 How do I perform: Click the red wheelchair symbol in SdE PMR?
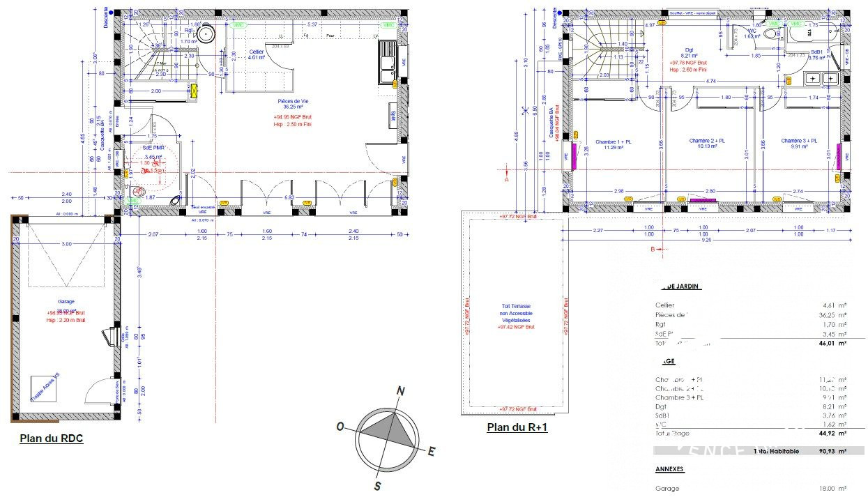pos(139,190)
